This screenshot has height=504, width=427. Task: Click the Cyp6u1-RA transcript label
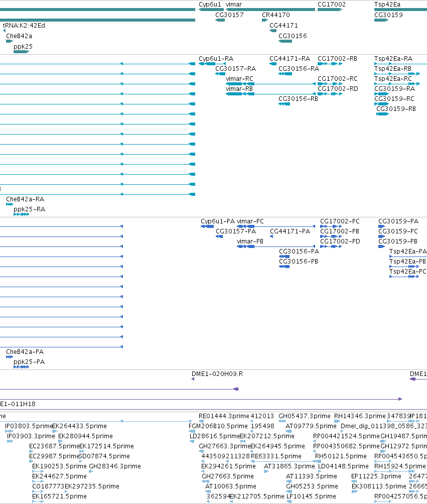click(x=216, y=59)
